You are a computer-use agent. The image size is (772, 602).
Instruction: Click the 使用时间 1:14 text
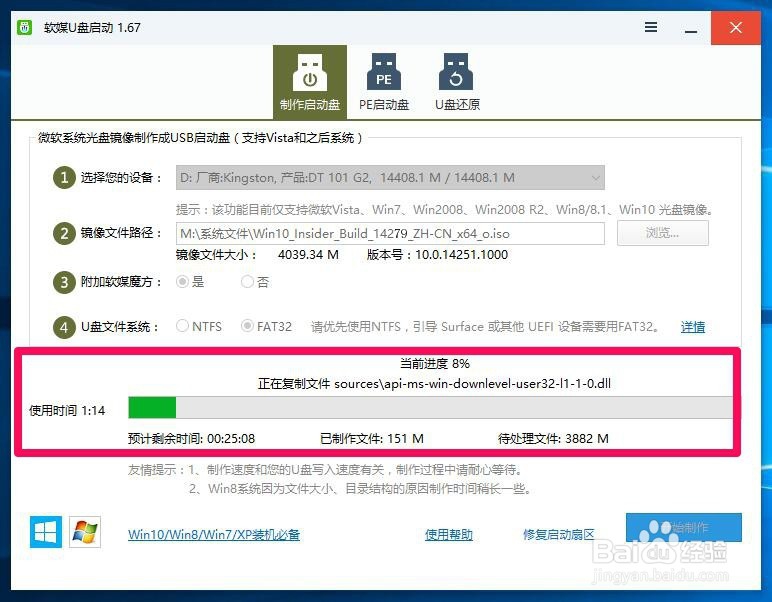point(67,411)
